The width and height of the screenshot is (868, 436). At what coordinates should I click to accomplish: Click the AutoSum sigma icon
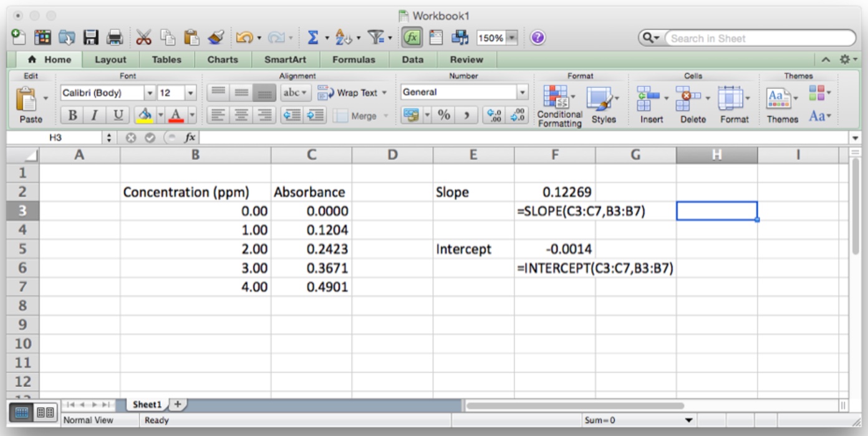point(313,38)
